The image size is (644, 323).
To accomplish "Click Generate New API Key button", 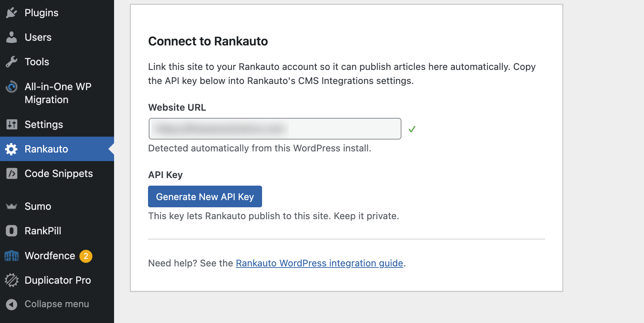I will click(x=205, y=196).
